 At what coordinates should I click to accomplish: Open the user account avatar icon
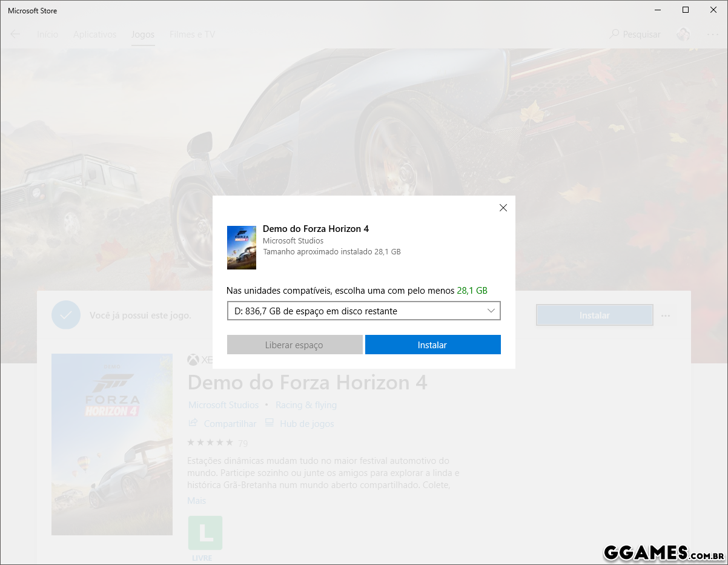(683, 35)
